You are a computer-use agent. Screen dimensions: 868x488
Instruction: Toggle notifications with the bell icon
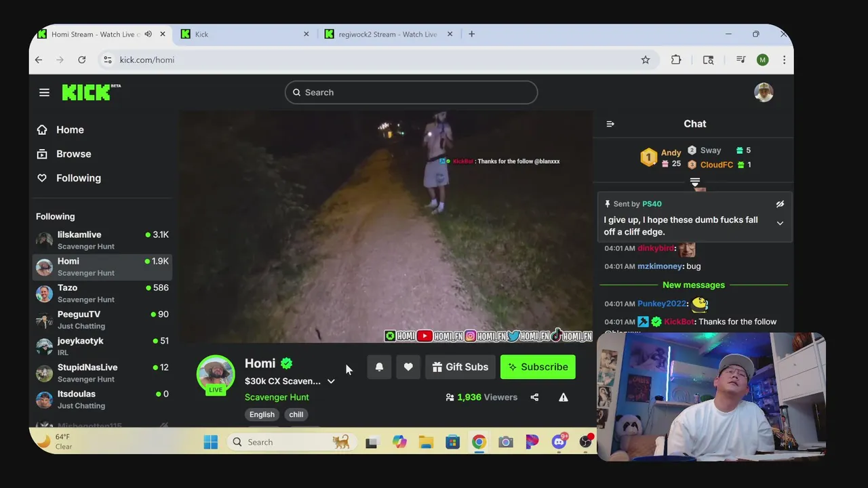pos(379,367)
